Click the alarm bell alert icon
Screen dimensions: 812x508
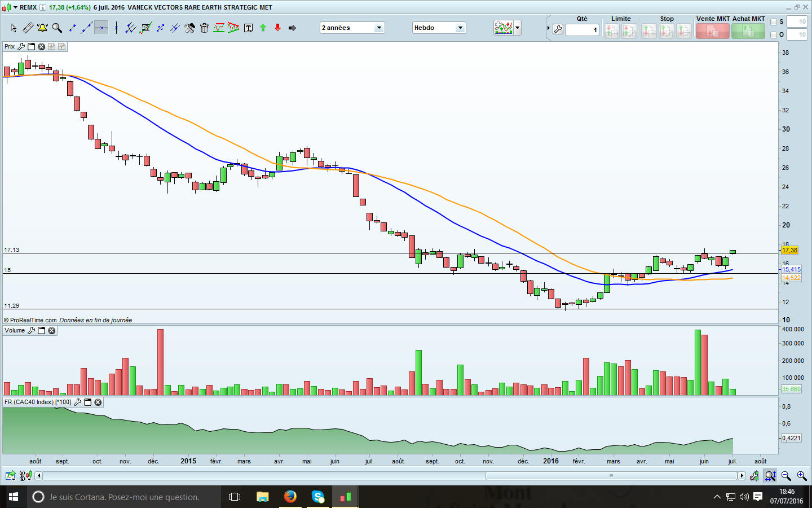click(x=42, y=28)
